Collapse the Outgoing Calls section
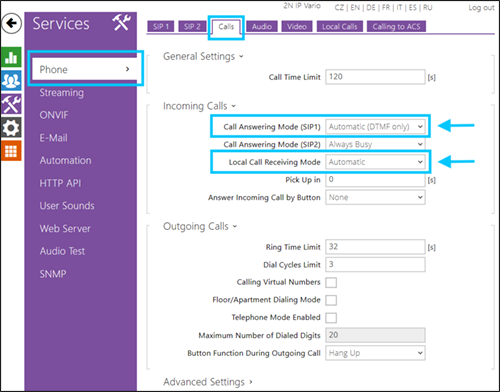Screen dimensions: 500x392 200,226
